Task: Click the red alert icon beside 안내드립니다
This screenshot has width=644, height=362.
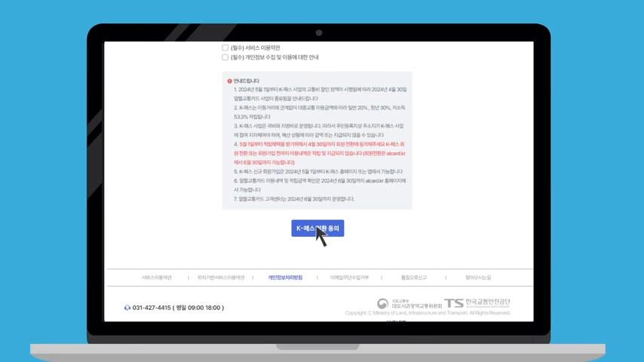Action: click(229, 81)
